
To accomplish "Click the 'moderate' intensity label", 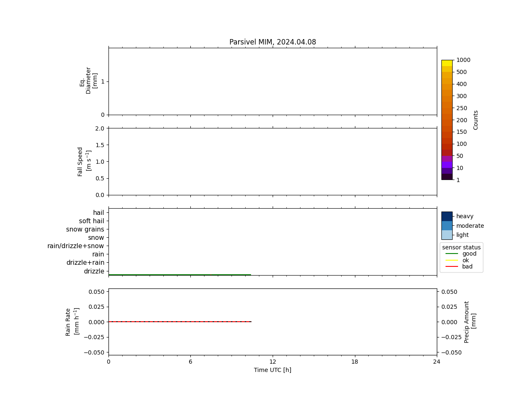I will pos(470,226).
